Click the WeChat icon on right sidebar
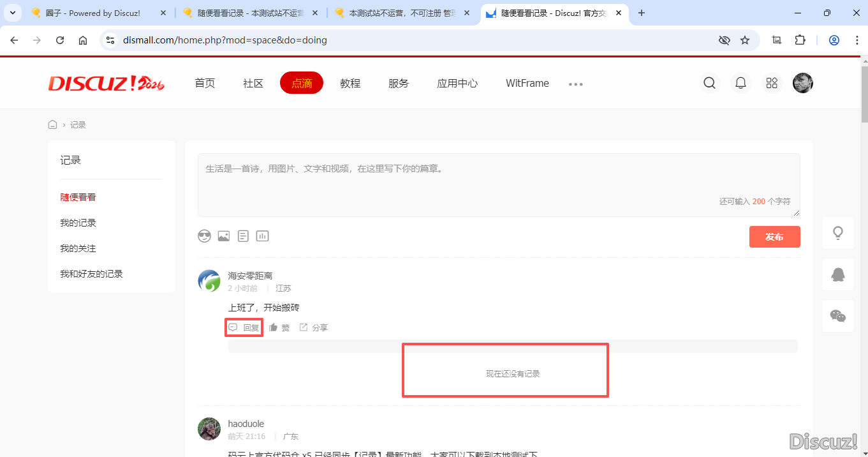Screen dimensions: 868x457 [x=838, y=316]
